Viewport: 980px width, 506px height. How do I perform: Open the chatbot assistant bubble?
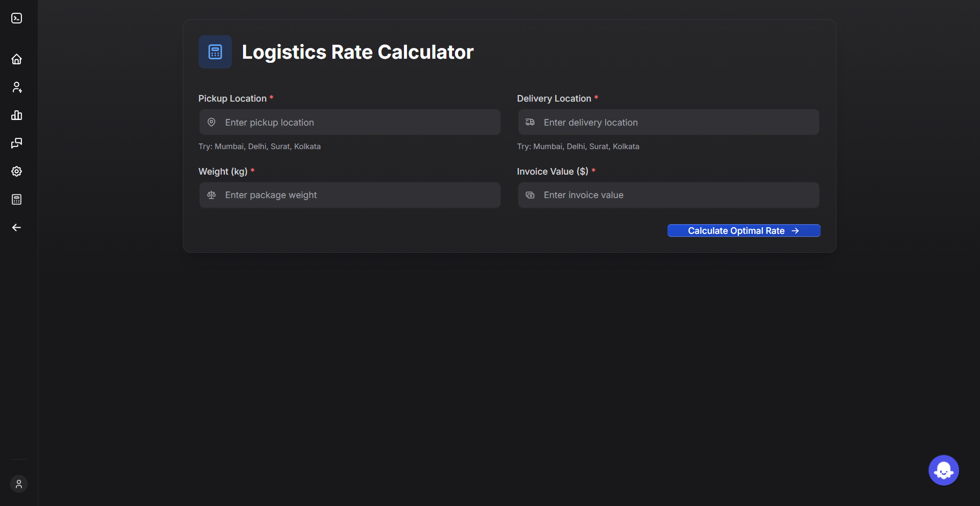(x=943, y=470)
